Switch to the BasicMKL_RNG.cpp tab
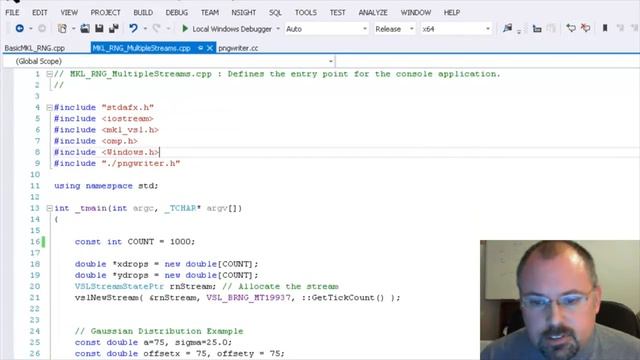Screen dimensions: 640x360 pos(35,48)
